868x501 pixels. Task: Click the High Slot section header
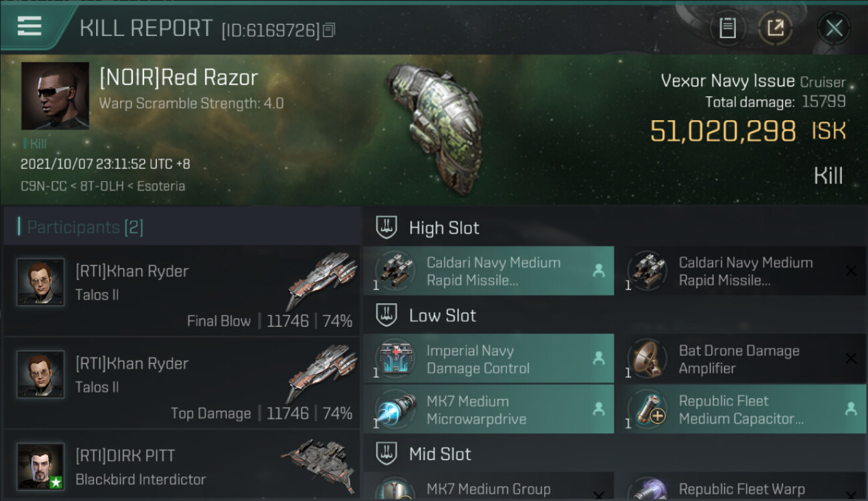coord(444,228)
